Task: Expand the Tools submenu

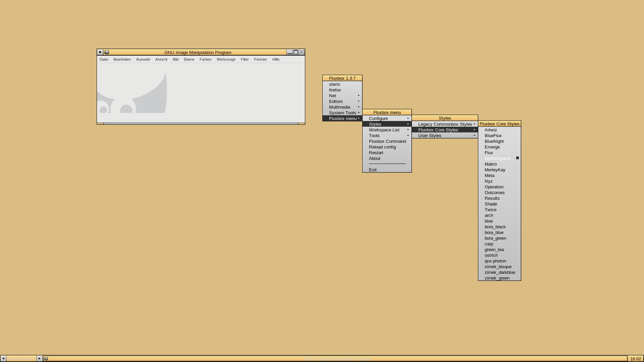Action: (387, 135)
